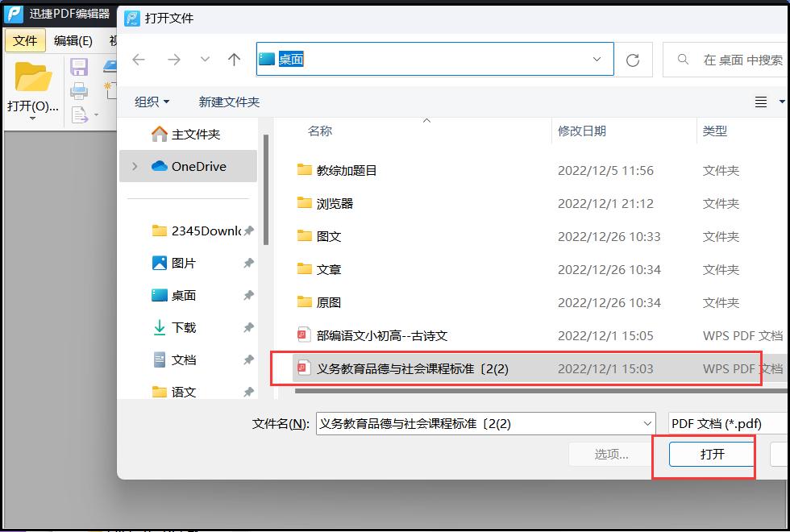Click the back navigation arrow in the dialog
The height and width of the screenshot is (532, 790).
click(138, 59)
